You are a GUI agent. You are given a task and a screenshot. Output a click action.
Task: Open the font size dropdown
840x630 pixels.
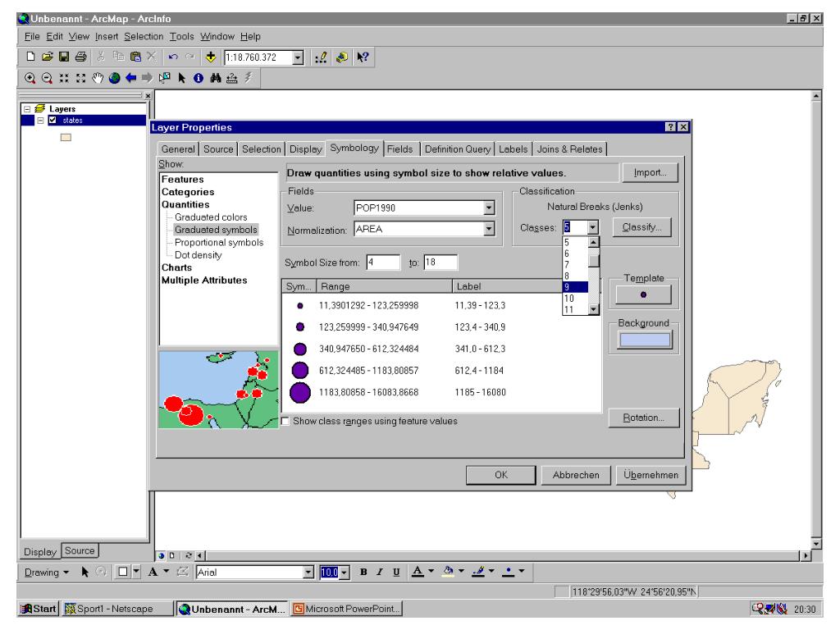[345, 572]
